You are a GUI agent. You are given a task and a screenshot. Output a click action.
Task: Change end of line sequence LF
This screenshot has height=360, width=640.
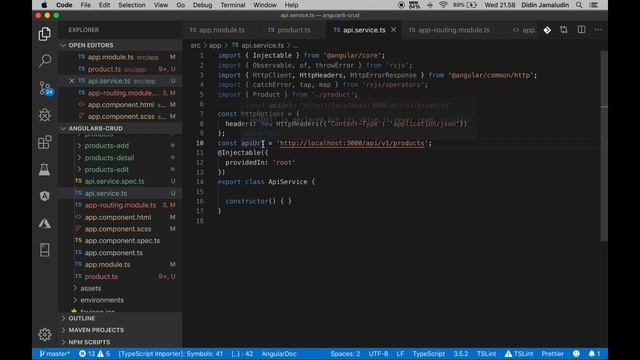pos(400,354)
